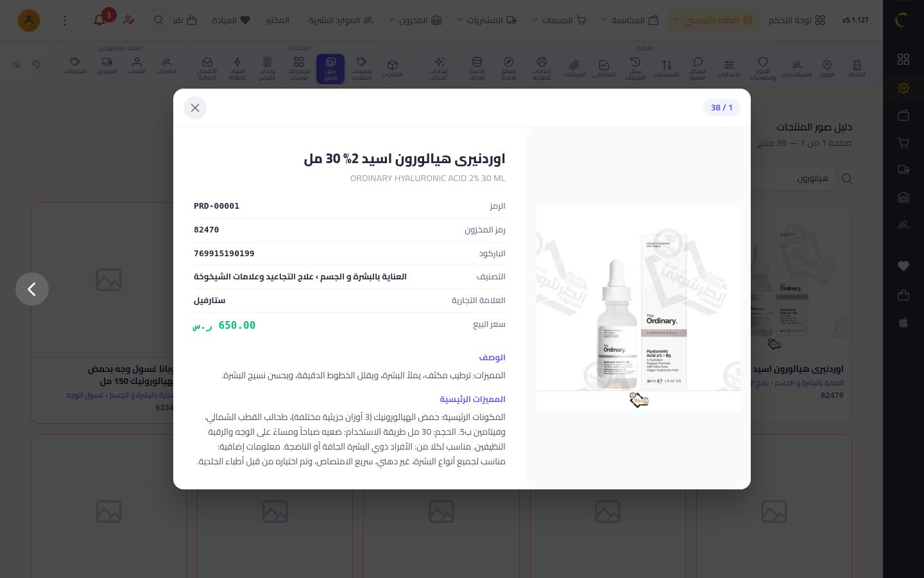Open المختبر (Lab) menu item
Image resolution: width=924 pixels, height=578 pixels.
[277, 20]
